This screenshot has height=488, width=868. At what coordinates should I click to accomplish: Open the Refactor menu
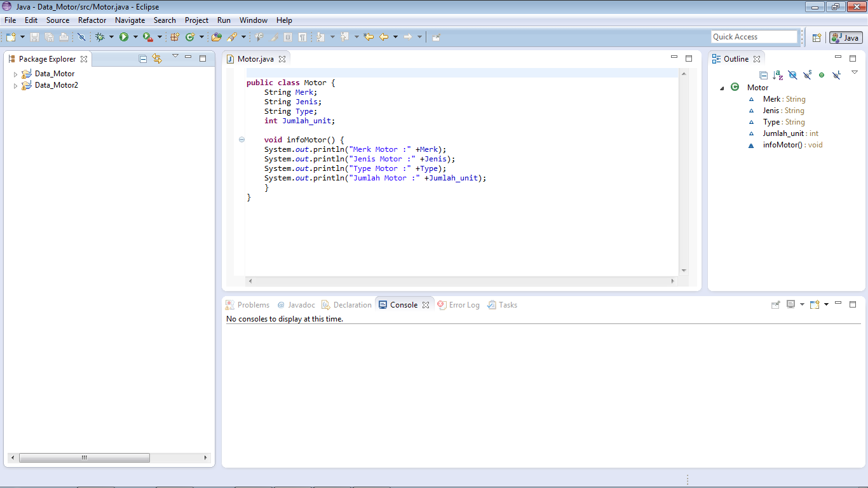pyautogui.click(x=92, y=20)
